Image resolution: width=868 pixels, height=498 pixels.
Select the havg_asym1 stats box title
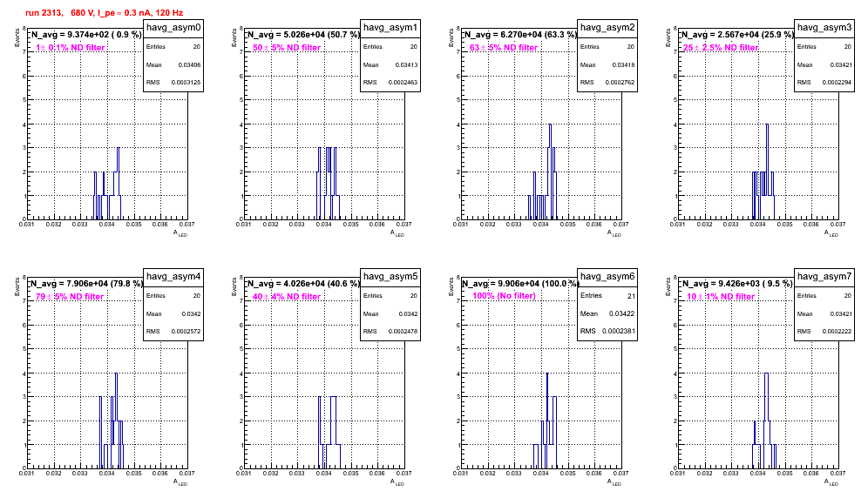pyautogui.click(x=390, y=28)
